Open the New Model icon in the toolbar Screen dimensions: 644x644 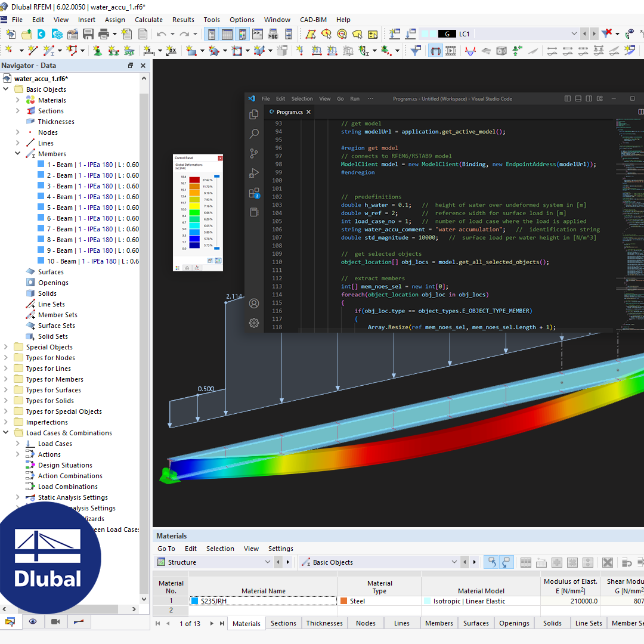pyautogui.click(x=11, y=34)
